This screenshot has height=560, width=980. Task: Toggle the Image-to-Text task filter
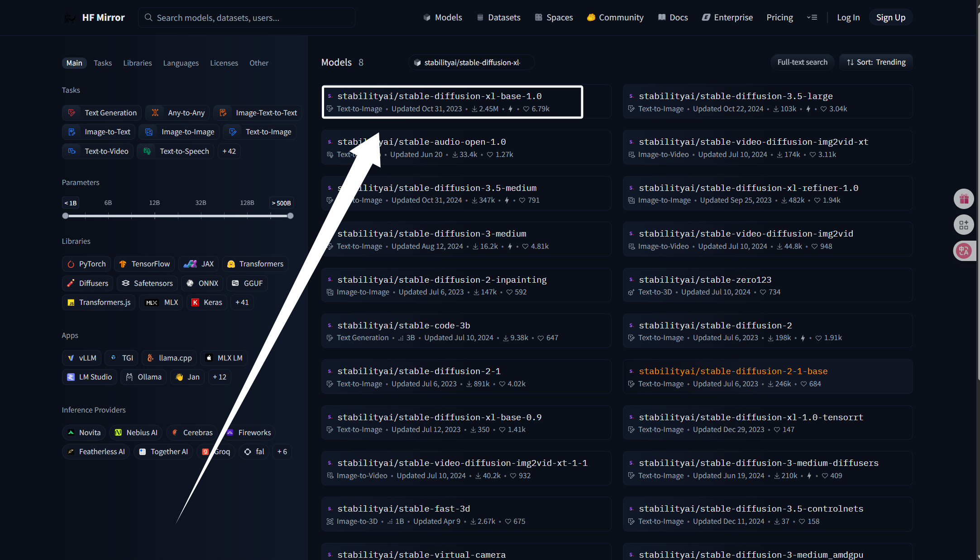(99, 132)
